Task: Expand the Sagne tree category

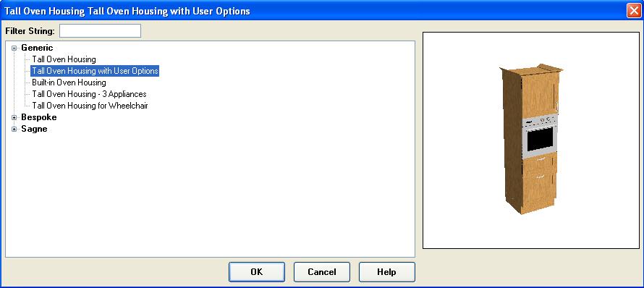Action: pos(14,129)
